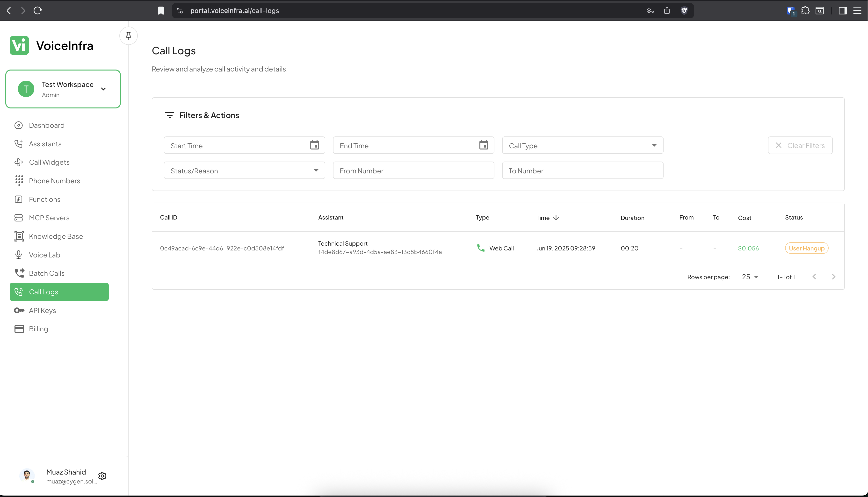Image resolution: width=868 pixels, height=497 pixels.
Task: Click the End Time input field
Action: click(x=413, y=145)
